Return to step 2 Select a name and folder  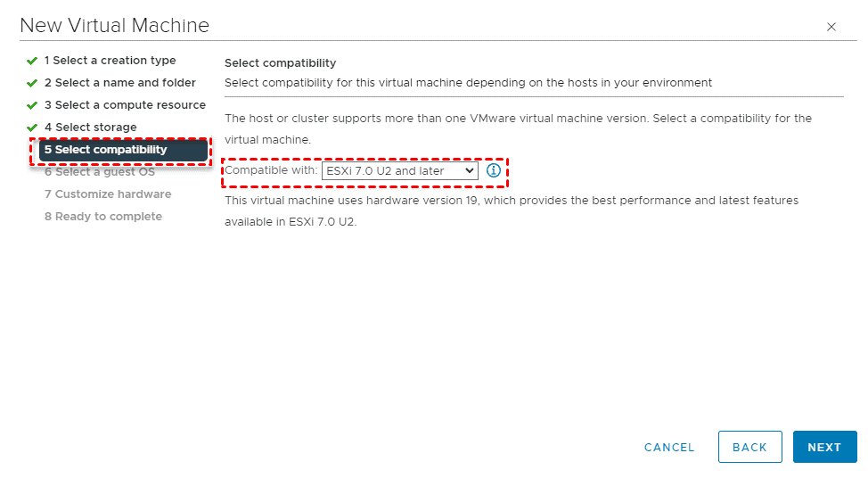coord(119,83)
